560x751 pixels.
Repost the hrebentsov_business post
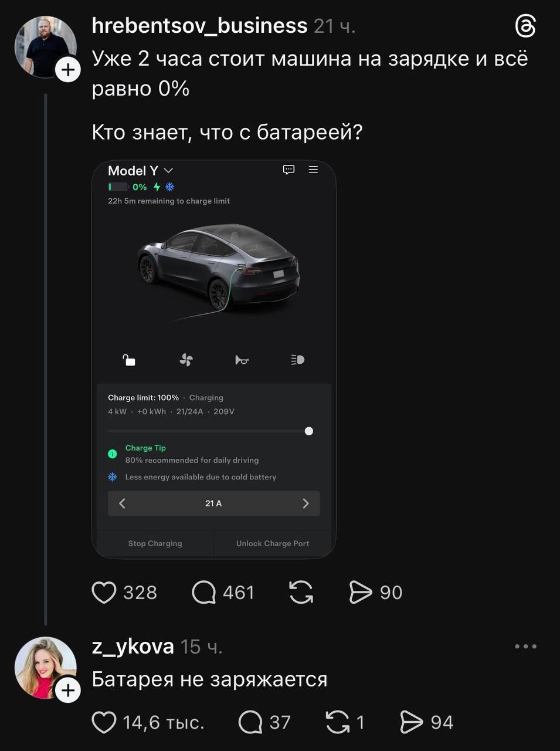tap(301, 593)
